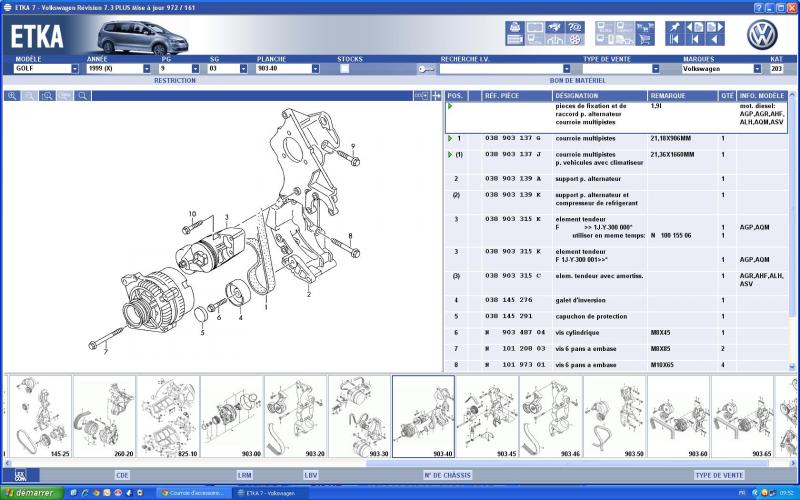This screenshot has height=500, width=800.
Task: Click the Désignation column header
Action: 599,96
